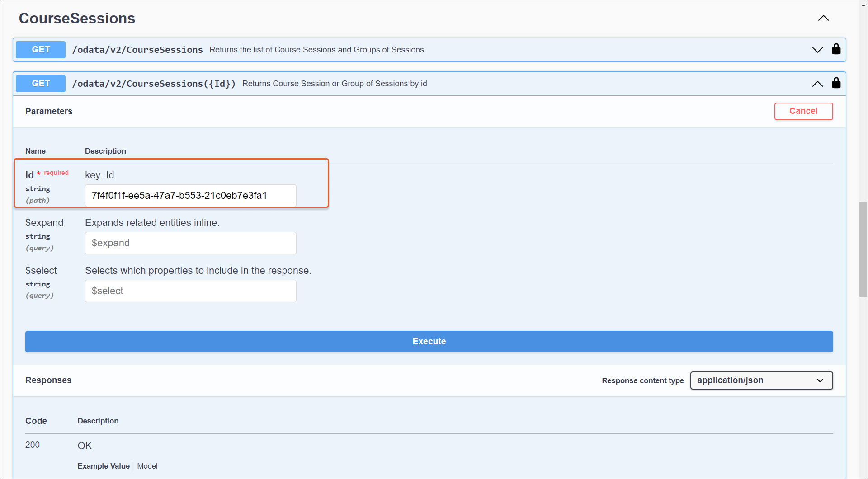Open the Response content type dropdown
The image size is (868, 479).
[x=761, y=380]
